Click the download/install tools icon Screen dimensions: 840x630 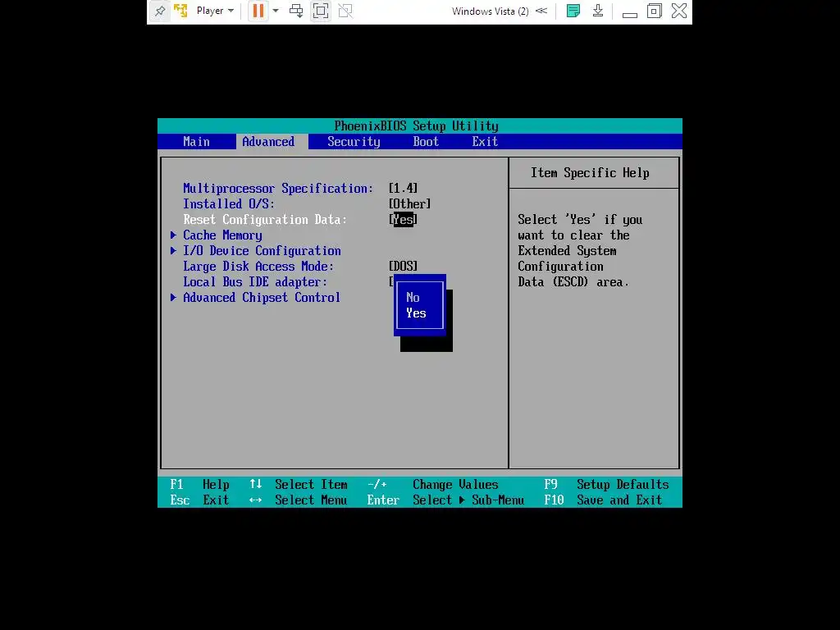pyautogui.click(x=598, y=11)
